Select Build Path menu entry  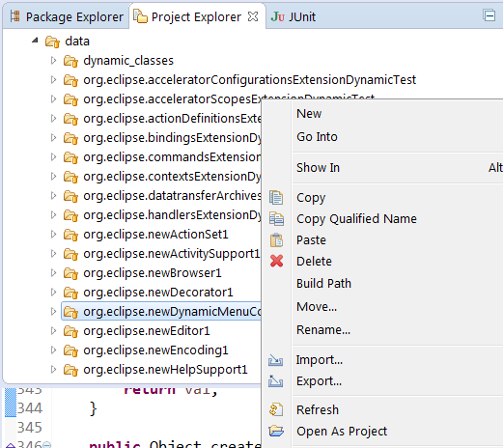click(323, 284)
